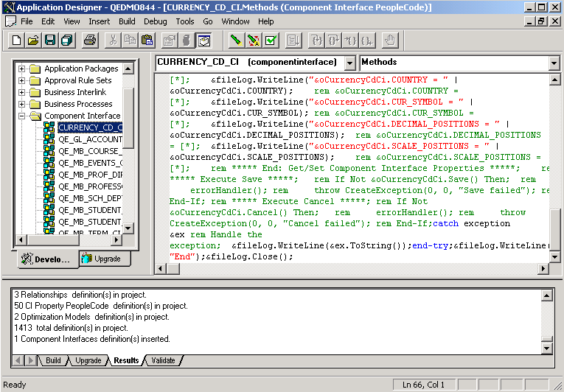Click the 'Ln 66, Col 1' status field

coord(425,385)
